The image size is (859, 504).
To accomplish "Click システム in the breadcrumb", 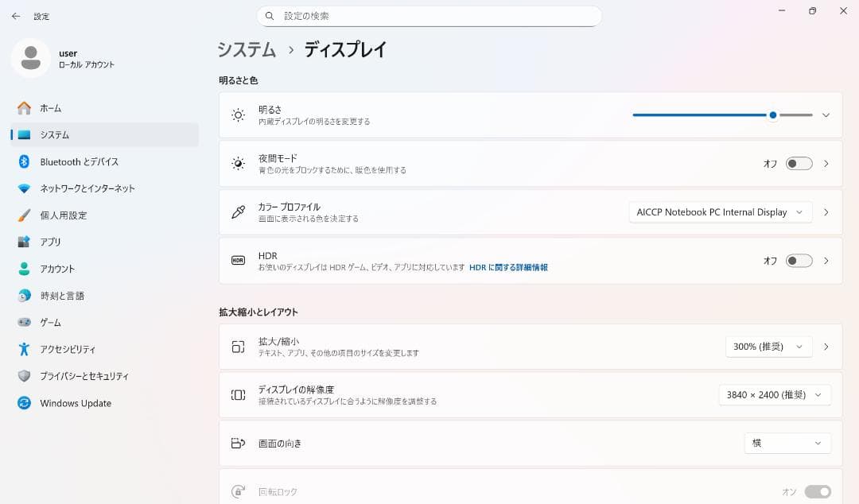I will point(246,49).
